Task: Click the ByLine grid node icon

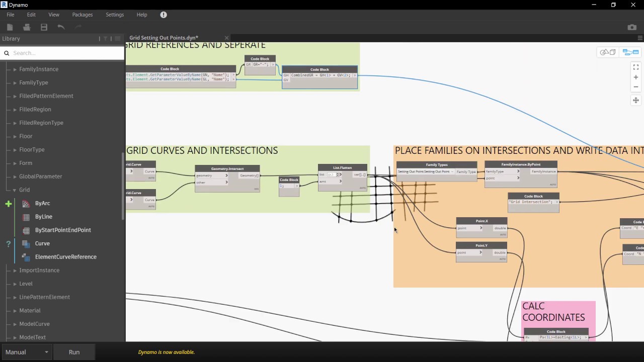Action: [26, 217]
